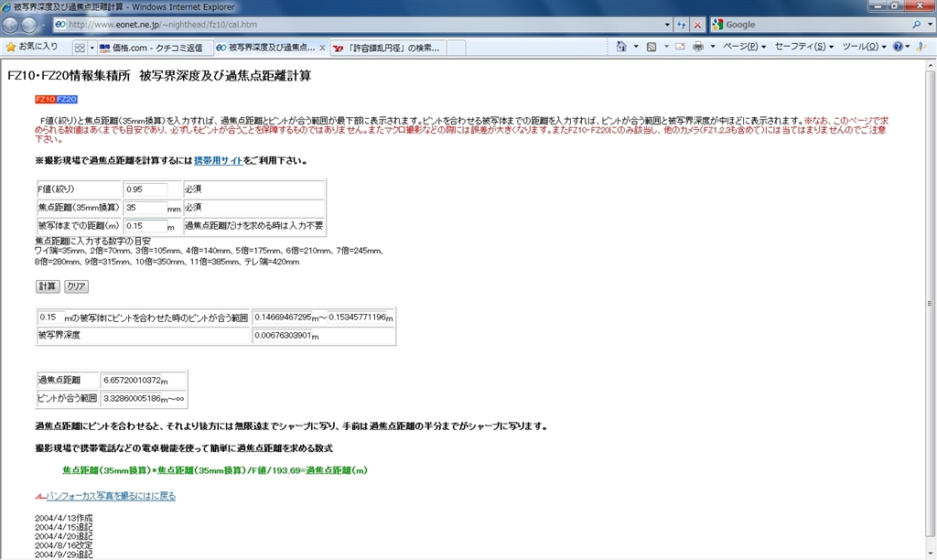Screen dimensions: 937x560
Task: Restore down the Internet Explorer window
Action: click(894, 6)
